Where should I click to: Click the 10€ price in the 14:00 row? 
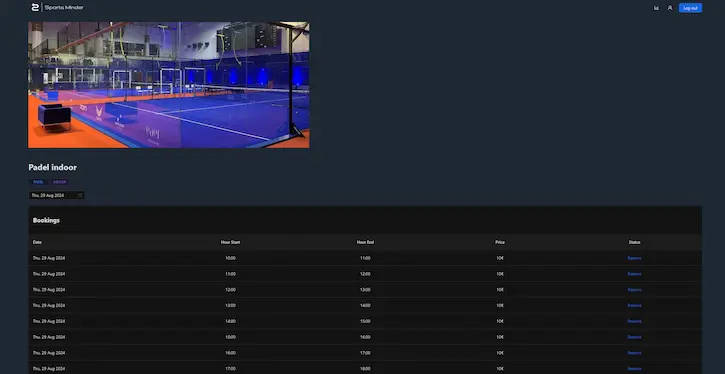(500, 321)
